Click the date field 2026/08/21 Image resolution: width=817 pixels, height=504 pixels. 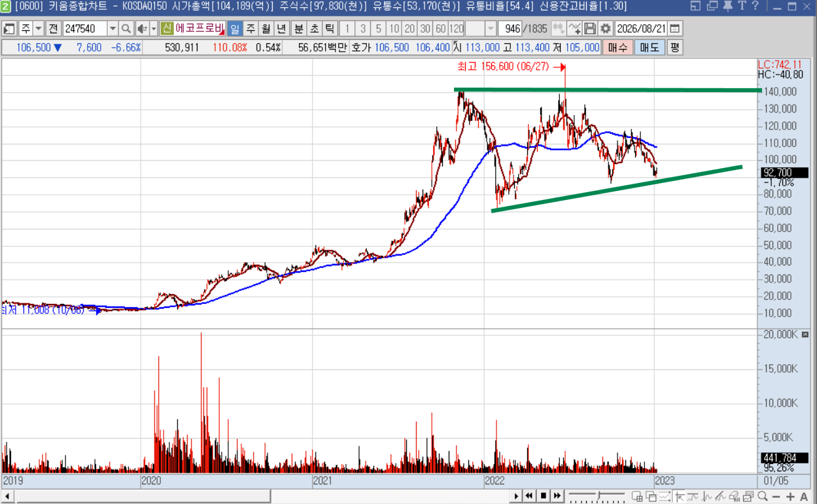click(641, 29)
